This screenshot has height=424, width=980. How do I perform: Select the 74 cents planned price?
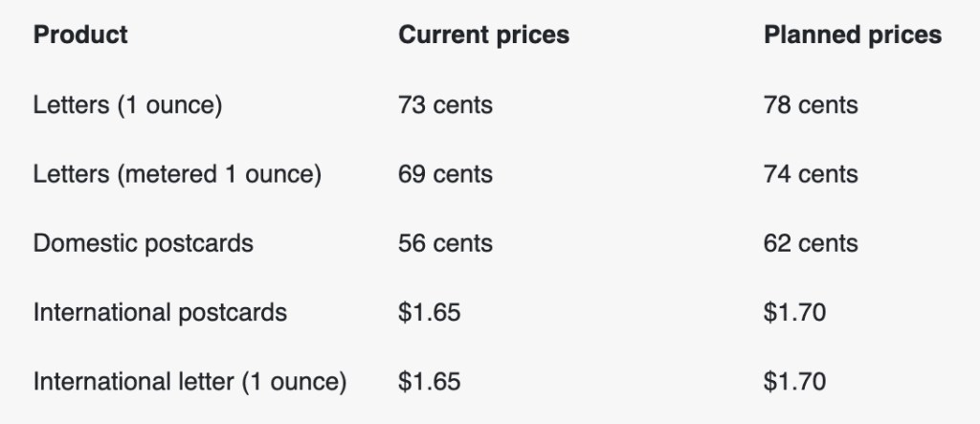tap(811, 174)
